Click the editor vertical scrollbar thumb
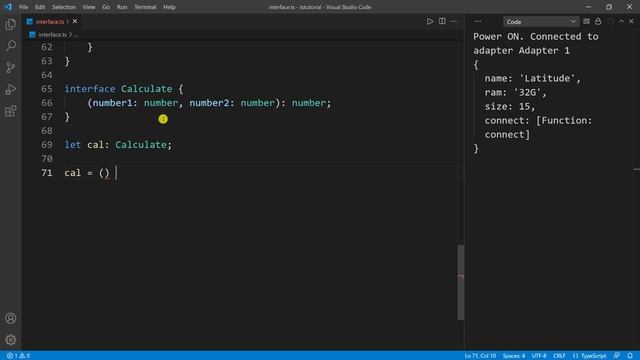 tap(461, 282)
